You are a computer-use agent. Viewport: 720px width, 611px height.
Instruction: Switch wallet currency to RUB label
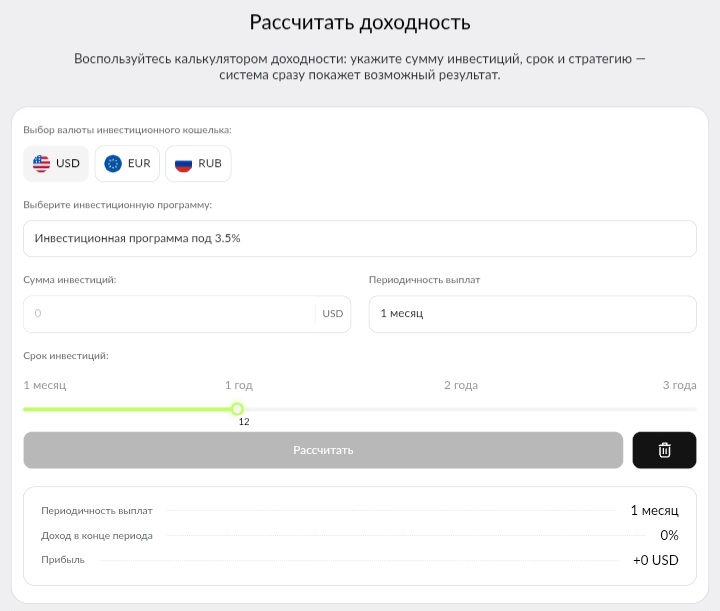210,164
